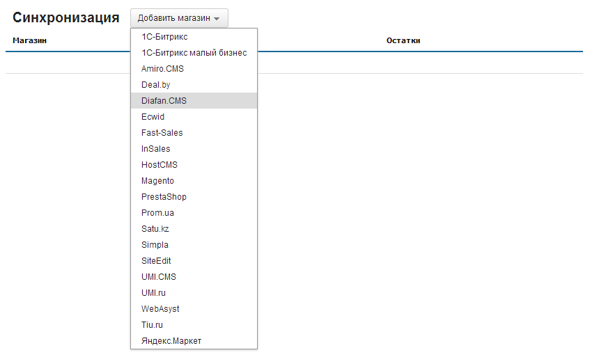Select HostCMS in the menu
Screen dimensions: 590x364
point(194,165)
